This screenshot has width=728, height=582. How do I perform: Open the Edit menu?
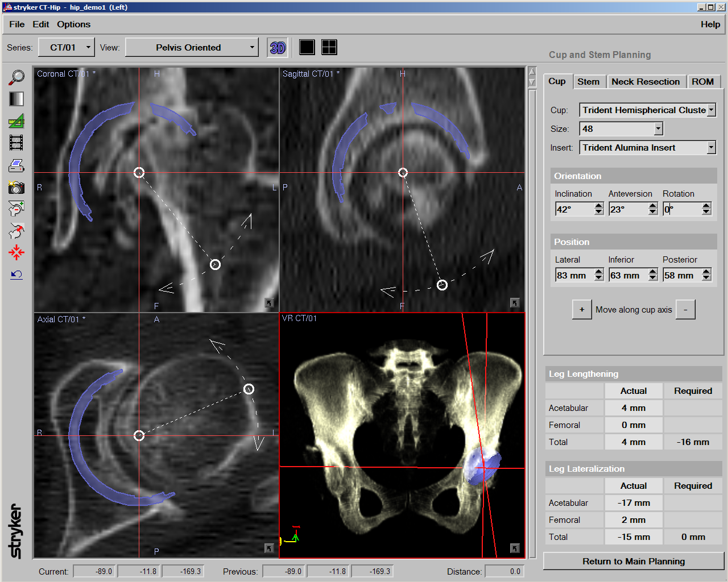(x=41, y=24)
